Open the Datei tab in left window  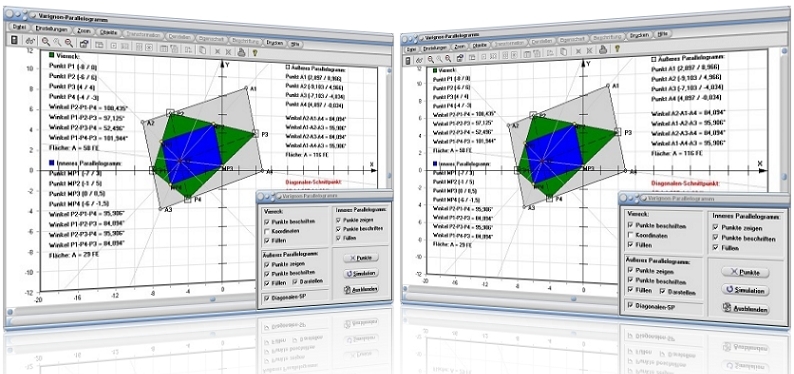(x=19, y=27)
